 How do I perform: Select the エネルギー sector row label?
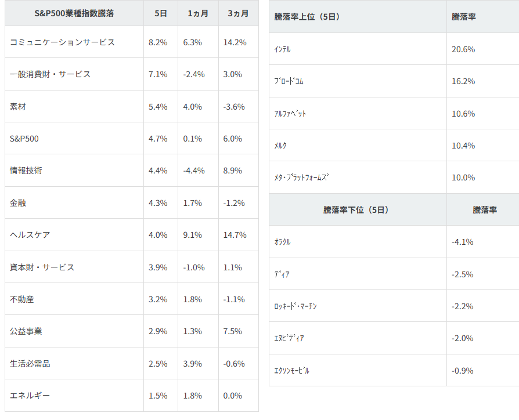click(30, 396)
